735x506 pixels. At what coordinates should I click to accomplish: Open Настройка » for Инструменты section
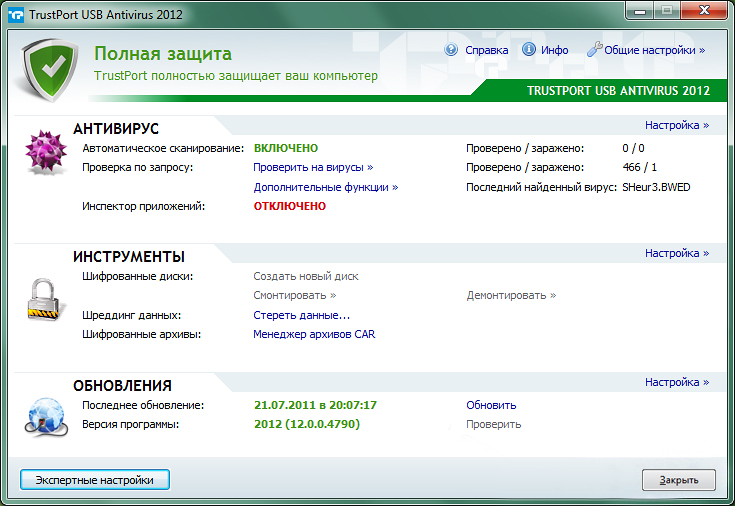tap(677, 253)
